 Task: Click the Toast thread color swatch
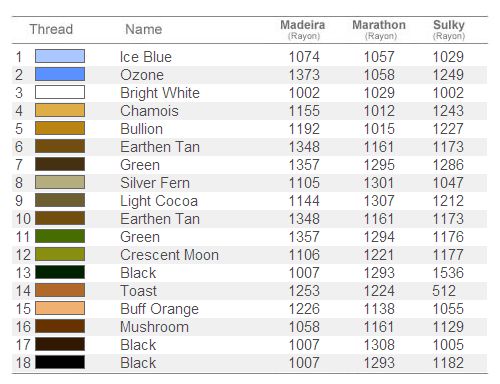60,290
